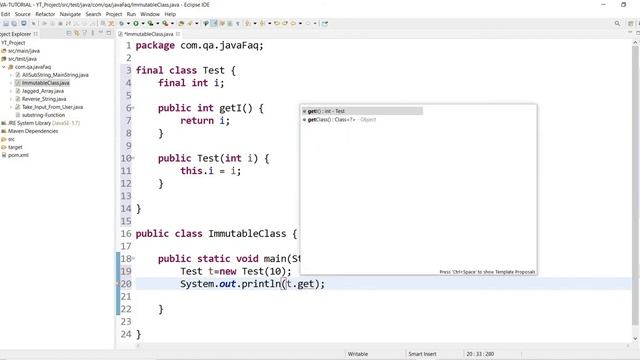Toggle Mark Occurrences highlighted toolbar button
This screenshot has height=360, width=640.
click(214, 23)
